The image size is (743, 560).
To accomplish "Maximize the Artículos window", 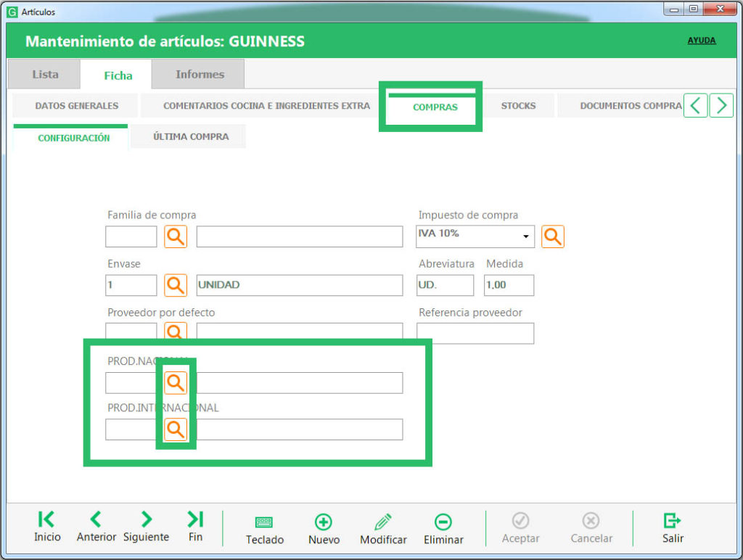I will 693,9.
